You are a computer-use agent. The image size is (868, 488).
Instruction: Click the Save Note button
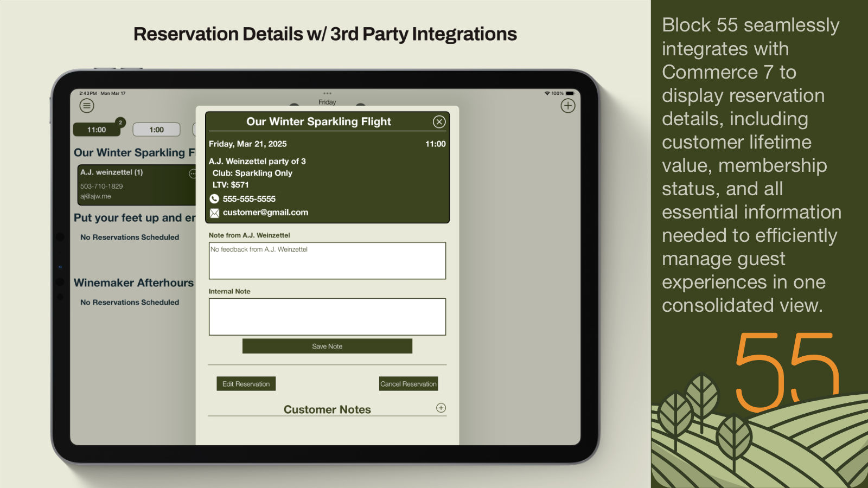(x=327, y=346)
